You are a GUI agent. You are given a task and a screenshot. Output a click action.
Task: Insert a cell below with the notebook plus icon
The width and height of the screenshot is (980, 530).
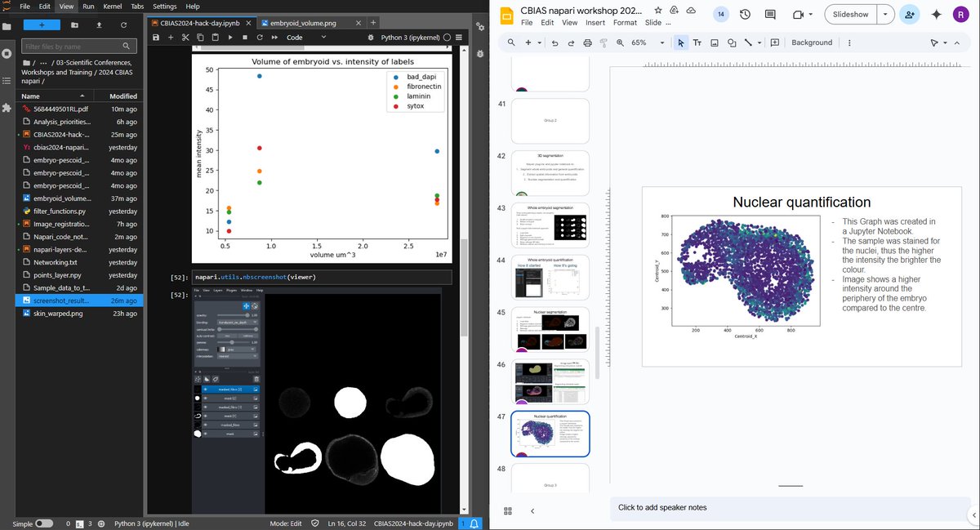pos(171,38)
